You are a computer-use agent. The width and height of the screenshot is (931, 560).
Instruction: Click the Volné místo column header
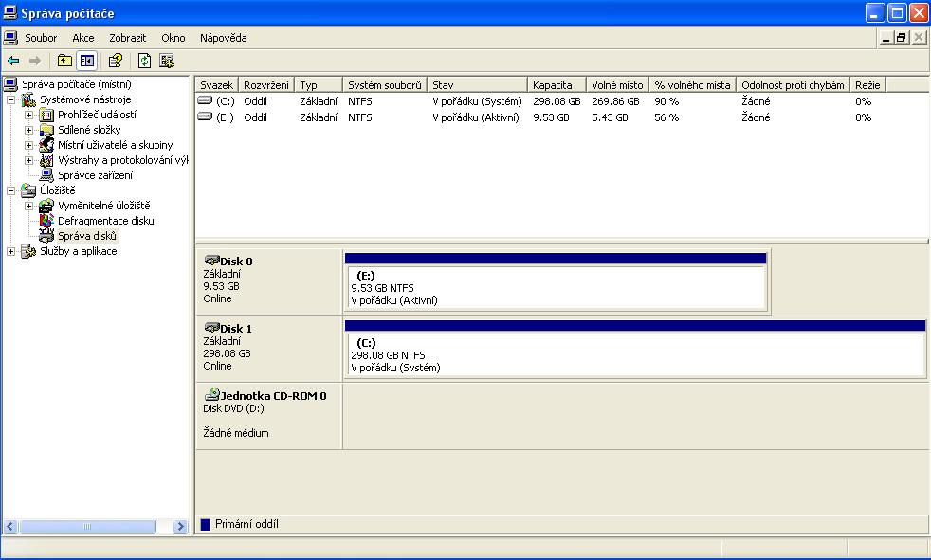point(616,85)
